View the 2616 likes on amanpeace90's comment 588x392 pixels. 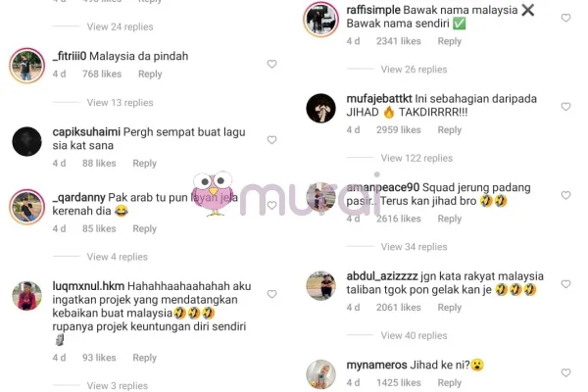pyautogui.click(x=398, y=219)
